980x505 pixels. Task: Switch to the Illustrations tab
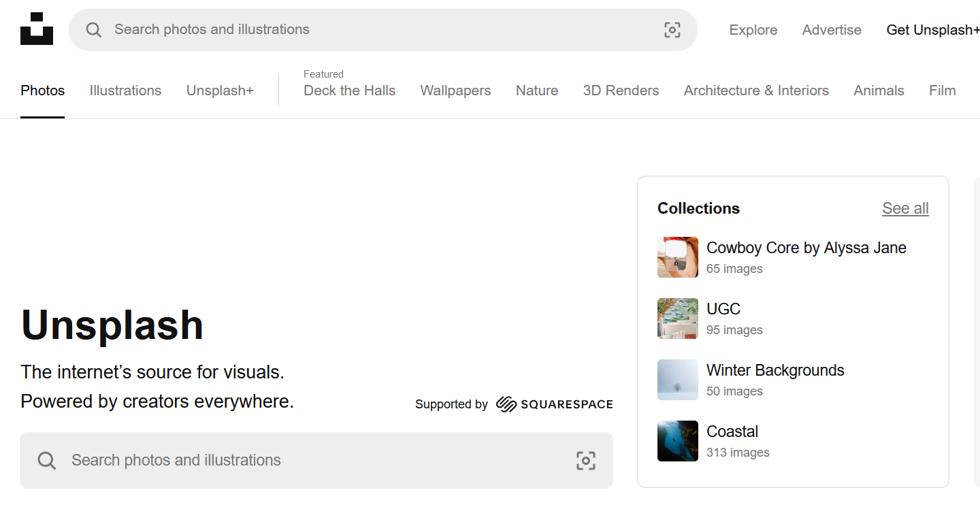coord(125,91)
